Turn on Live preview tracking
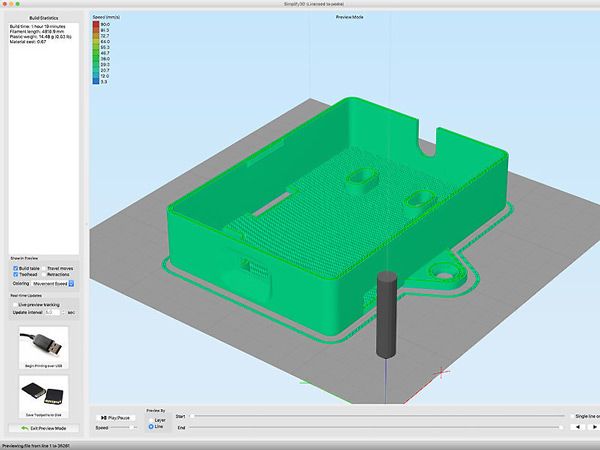The image size is (600, 450). (15, 304)
